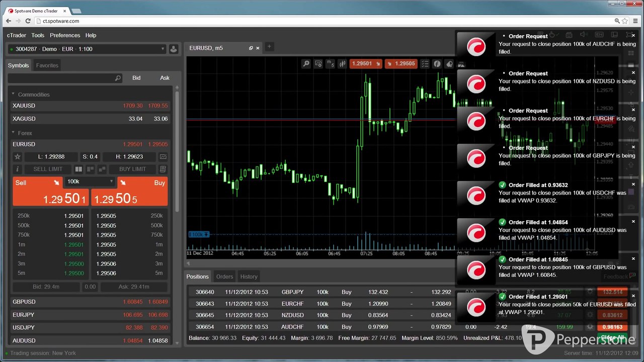Open chart indicators icon in toolbar

click(318, 64)
